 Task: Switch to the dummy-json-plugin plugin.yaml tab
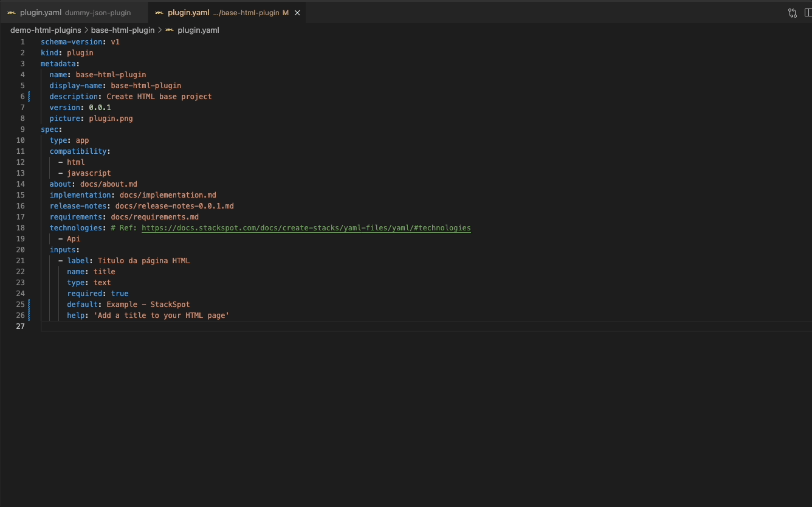[73, 12]
